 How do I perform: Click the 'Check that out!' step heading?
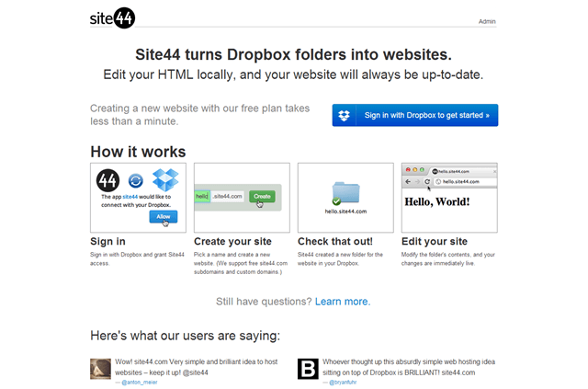(x=335, y=242)
